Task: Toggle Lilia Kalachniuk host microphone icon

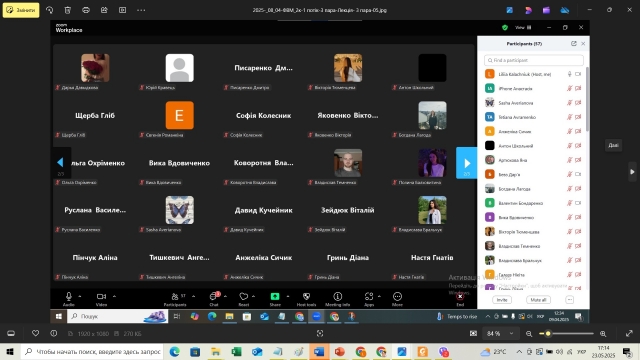Action: pyautogui.click(x=569, y=74)
